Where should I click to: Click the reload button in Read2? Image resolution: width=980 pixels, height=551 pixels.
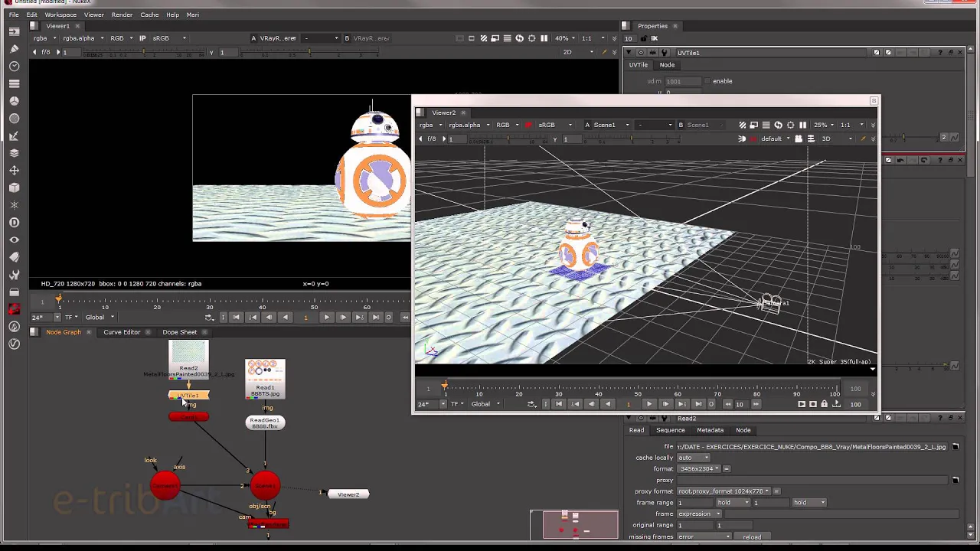click(x=752, y=536)
